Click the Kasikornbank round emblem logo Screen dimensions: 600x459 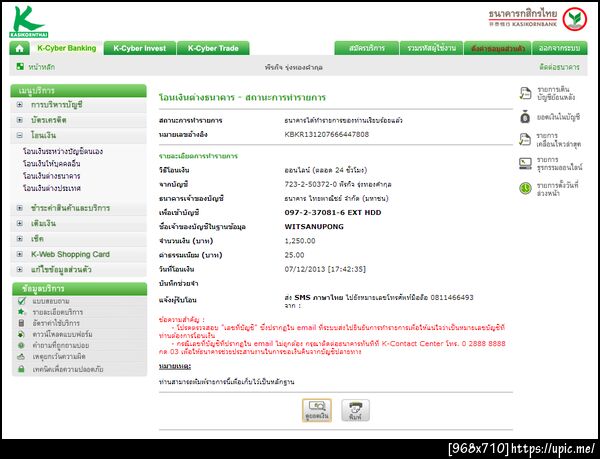tap(575, 19)
